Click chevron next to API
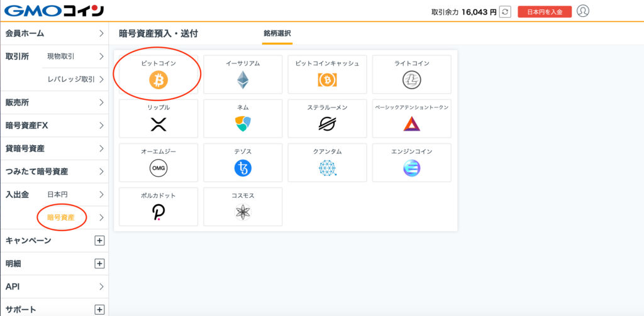Image resolution: width=644 pixels, height=316 pixels. pos(101,286)
